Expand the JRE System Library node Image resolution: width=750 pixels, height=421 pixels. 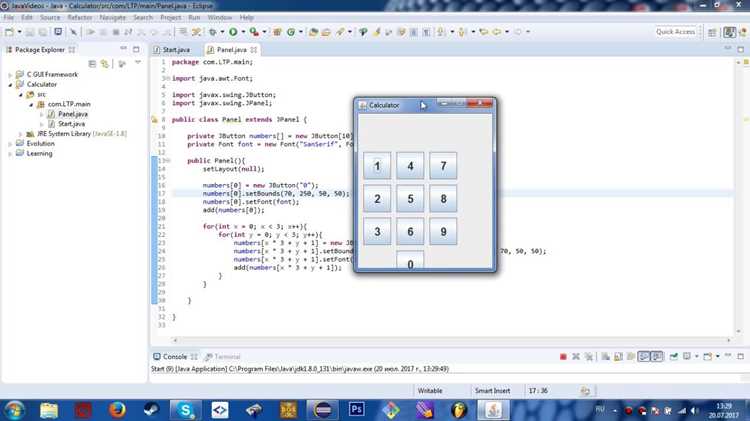point(21,134)
